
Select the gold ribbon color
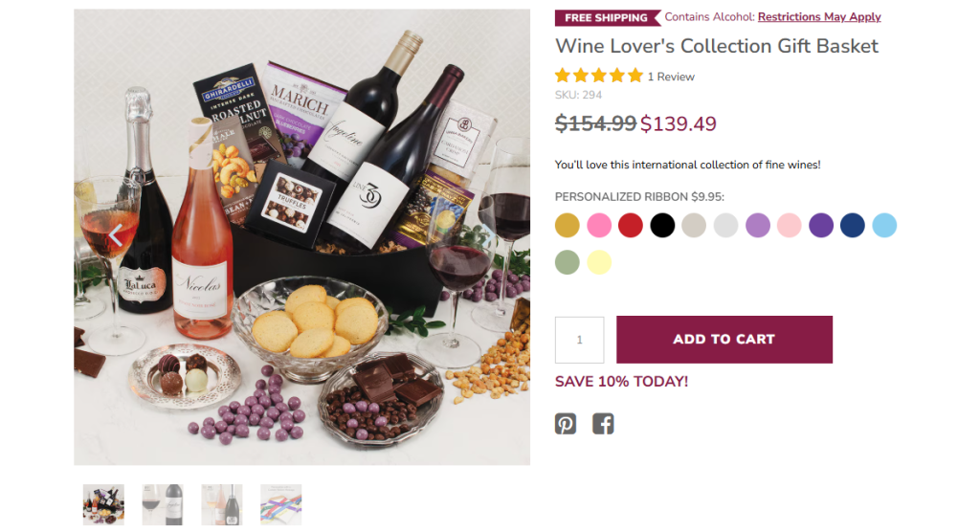(x=568, y=225)
